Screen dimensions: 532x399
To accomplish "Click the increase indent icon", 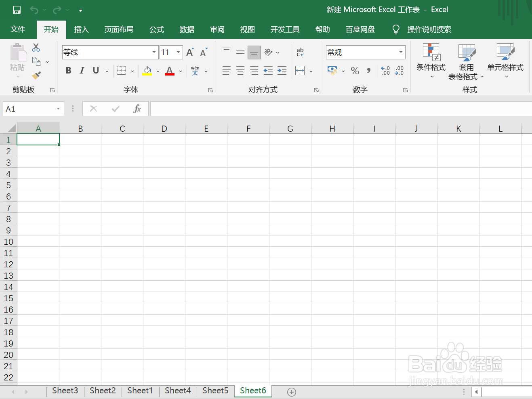I will coord(282,71).
